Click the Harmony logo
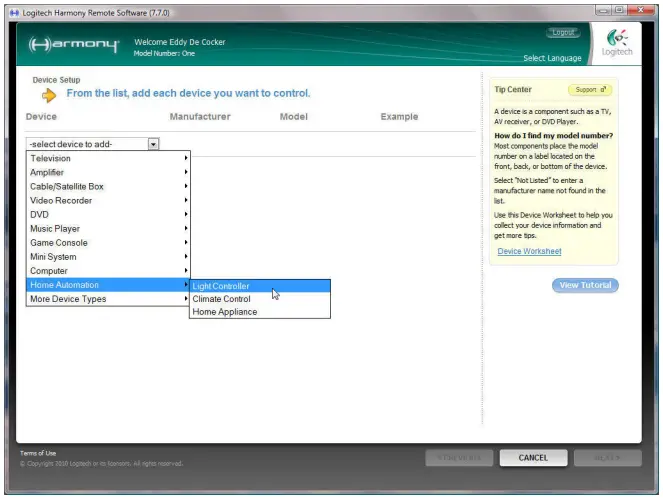 point(74,44)
